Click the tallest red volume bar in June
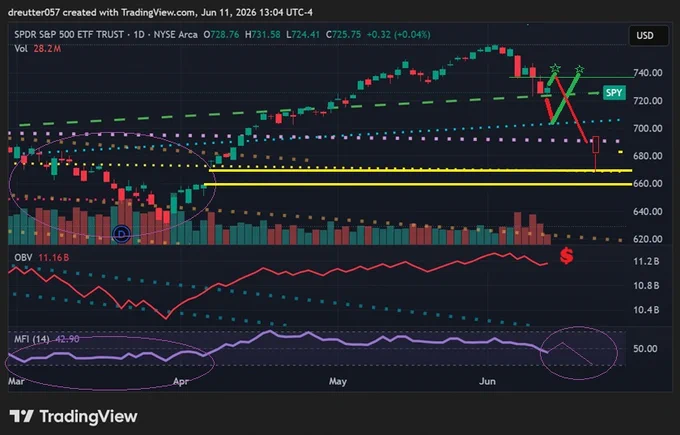This screenshot has width=680, height=435. [x=517, y=228]
